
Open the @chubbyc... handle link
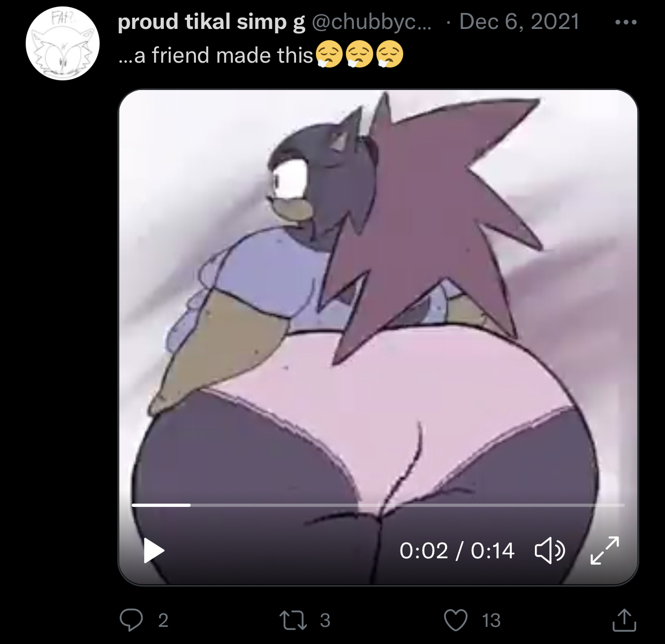[371, 22]
